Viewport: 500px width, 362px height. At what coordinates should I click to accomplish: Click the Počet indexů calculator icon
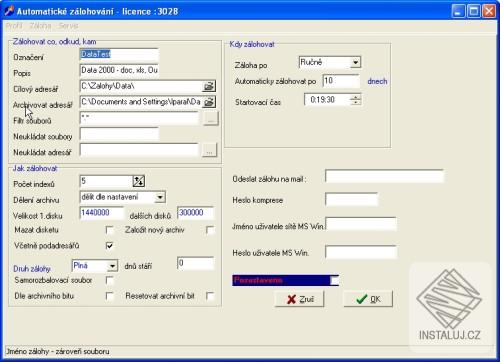tap(138, 181)
